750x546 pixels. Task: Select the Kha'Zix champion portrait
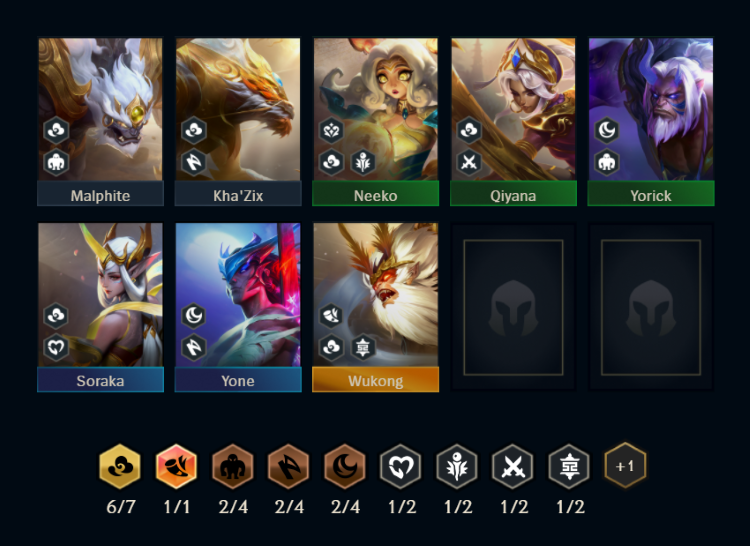(x=238, y=109)
